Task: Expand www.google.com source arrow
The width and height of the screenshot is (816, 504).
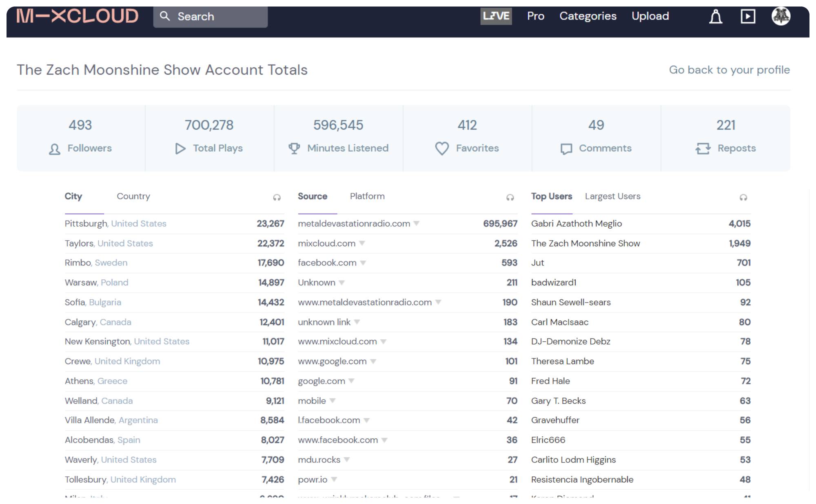Action: pyautogui.click(x=373, y=361)
